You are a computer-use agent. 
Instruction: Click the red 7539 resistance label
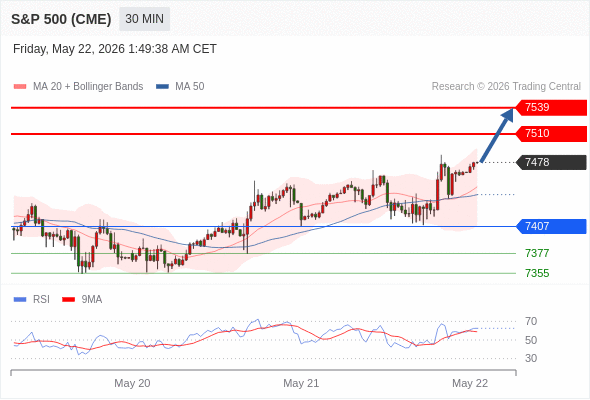[551, 108]
